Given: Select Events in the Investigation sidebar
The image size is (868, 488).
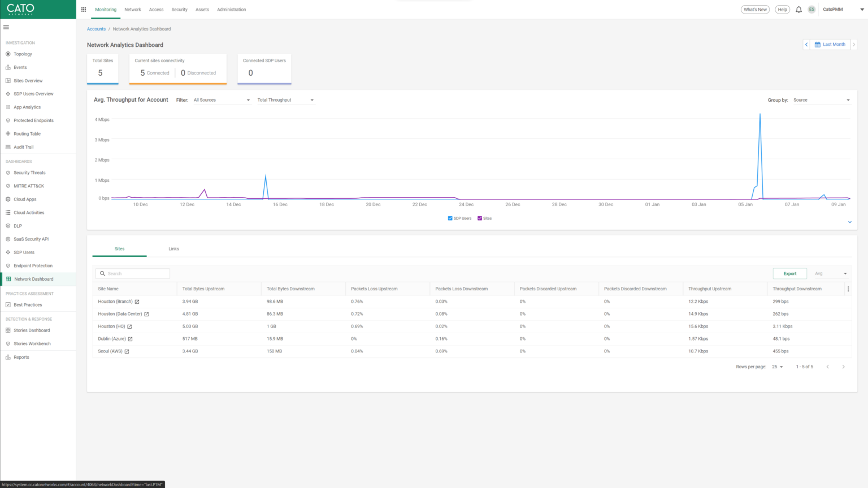Looking at the screenshot, I should [x=21, y=67].
